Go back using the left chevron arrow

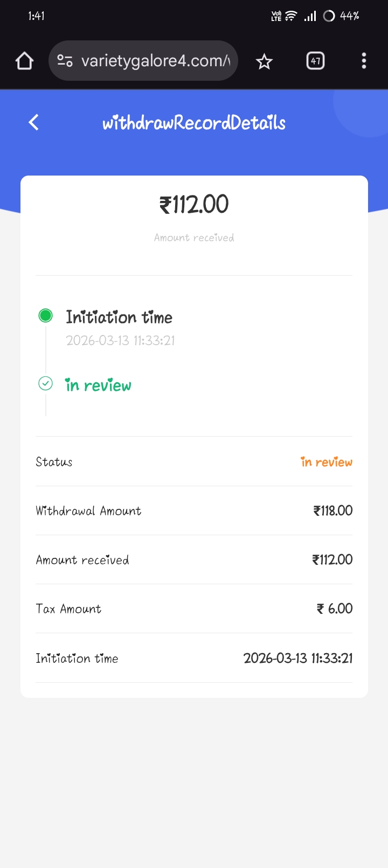(34, 122)
